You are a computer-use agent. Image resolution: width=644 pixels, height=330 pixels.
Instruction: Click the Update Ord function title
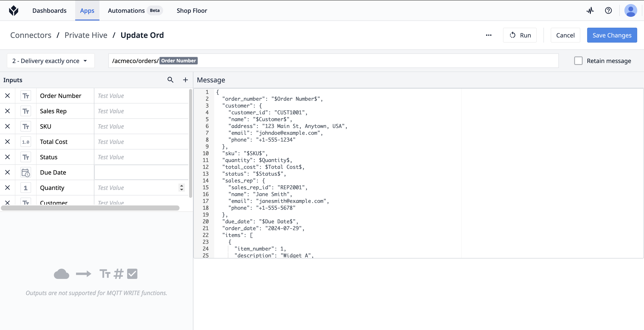(142, 35)
